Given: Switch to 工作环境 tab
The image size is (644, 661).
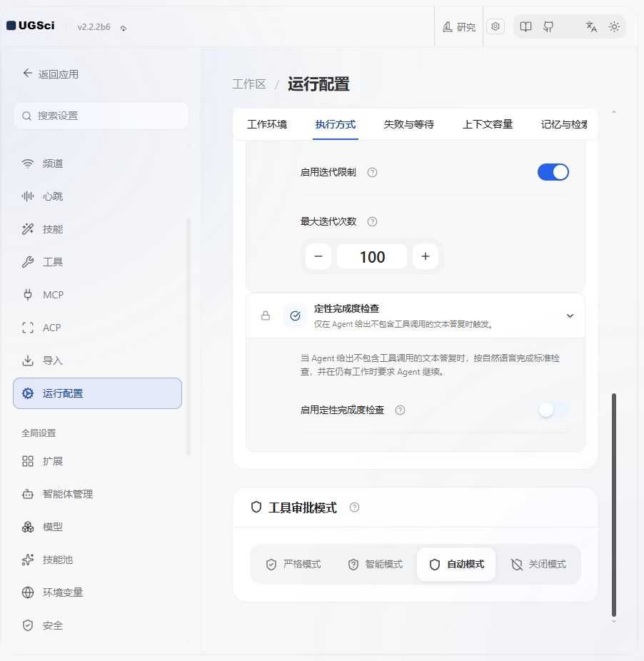Looking at the screenshot, I should (x=267, y=124).
